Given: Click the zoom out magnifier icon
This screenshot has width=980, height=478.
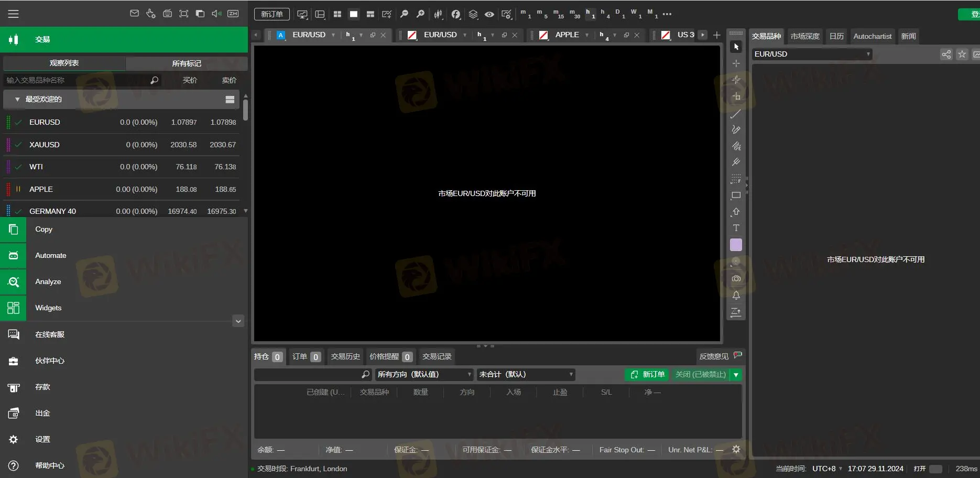Looking at the screenshot, I should coord(404,14).
